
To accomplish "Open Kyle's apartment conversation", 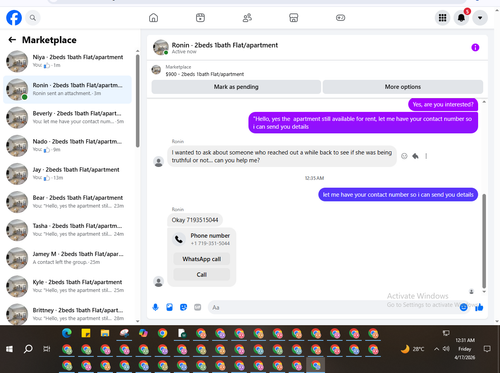I will (x=67, y=286).
